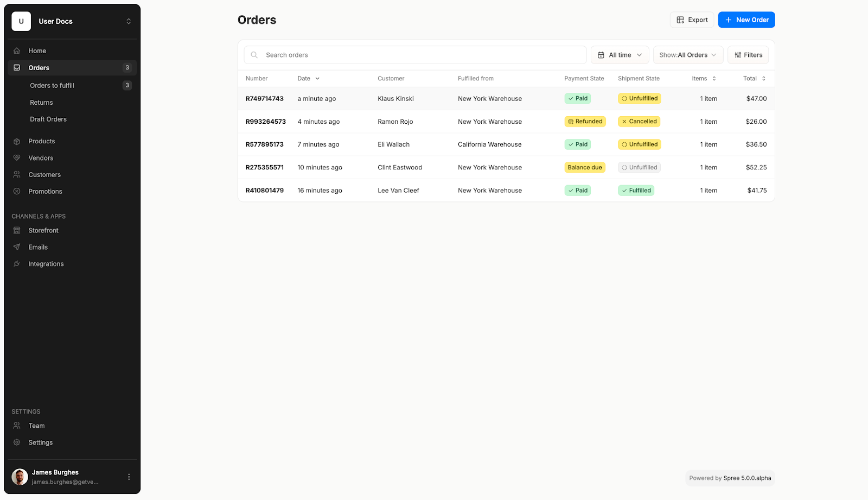Viewport: 868px width, 500px height.
Task: Click the Balance due payment badge
Action: [585, 167]
